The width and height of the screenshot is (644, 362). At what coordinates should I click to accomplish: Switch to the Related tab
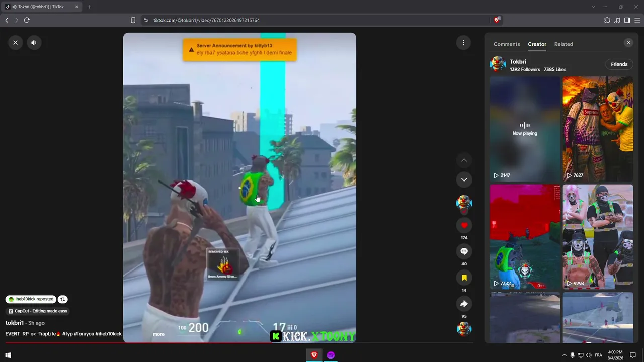pos(563,44)
